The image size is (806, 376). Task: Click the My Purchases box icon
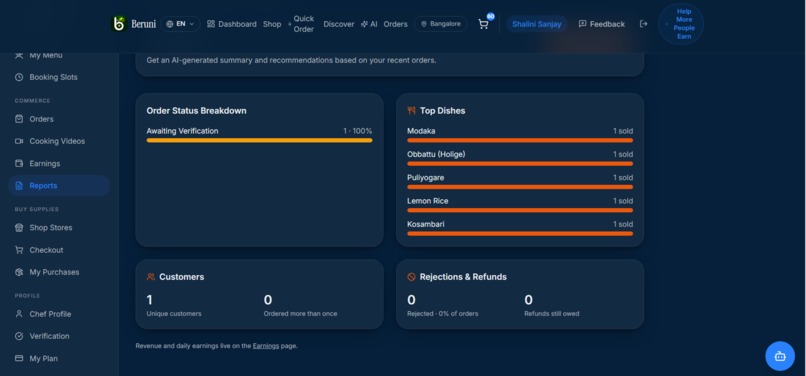pyautogui.click(x=19, y=272)
